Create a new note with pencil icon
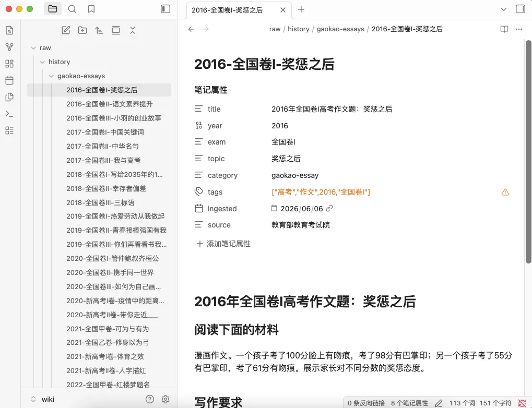The width and height of the screenshot is (532, 408). [x=66, y=30]
